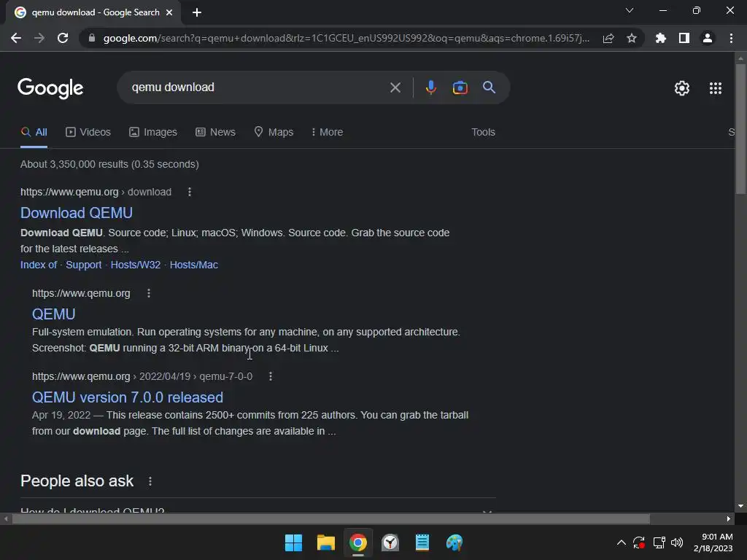
Task: Open a new browser tab
Action: point(197,12)
